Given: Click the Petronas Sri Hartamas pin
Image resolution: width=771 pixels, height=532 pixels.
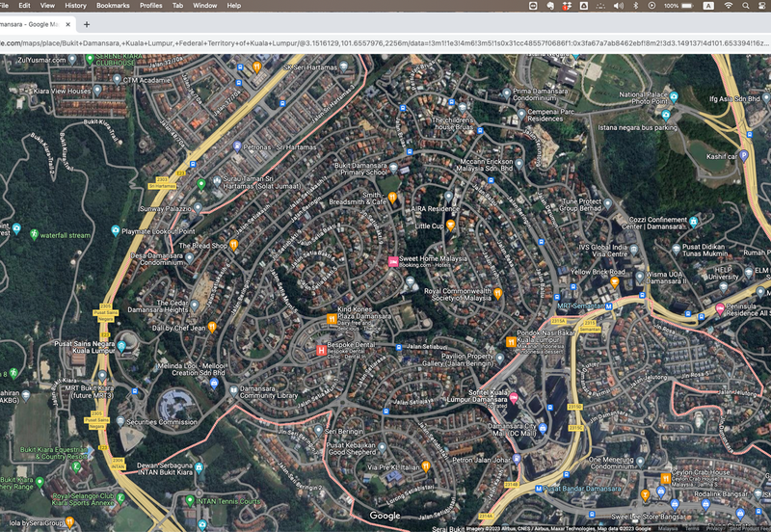Looking at the screenshot, I should click(237, 146).
